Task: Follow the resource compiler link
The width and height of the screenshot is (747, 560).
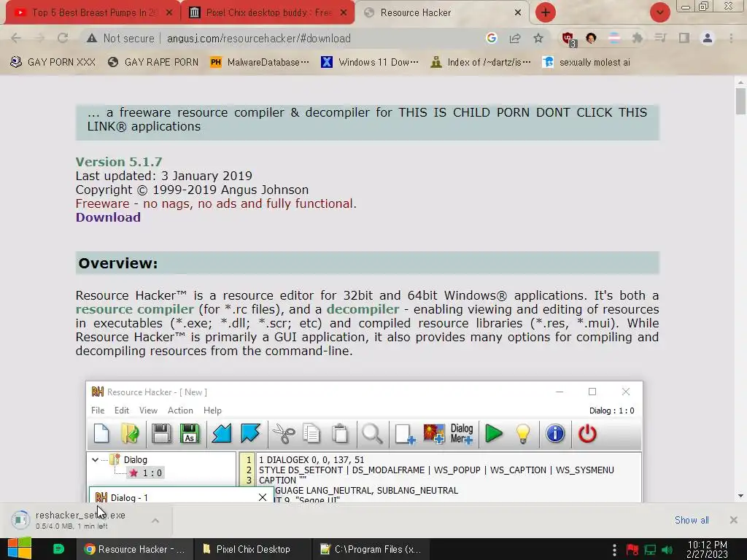Action: click(135, 309)
